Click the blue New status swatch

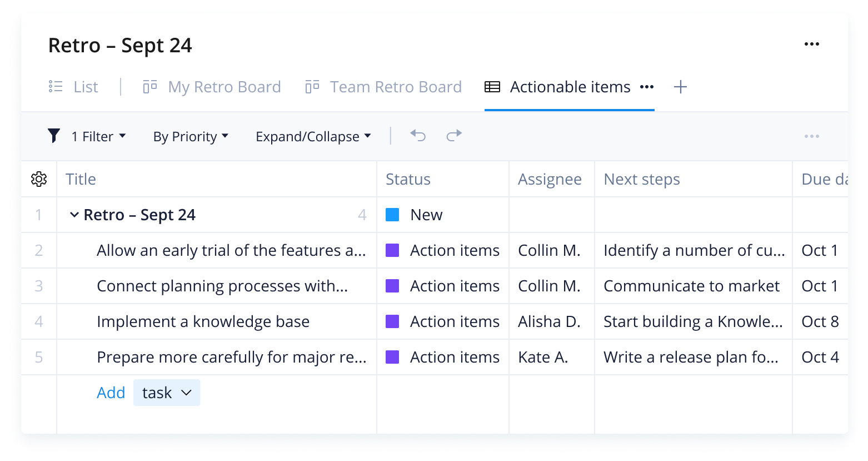[x=392, y=215]
